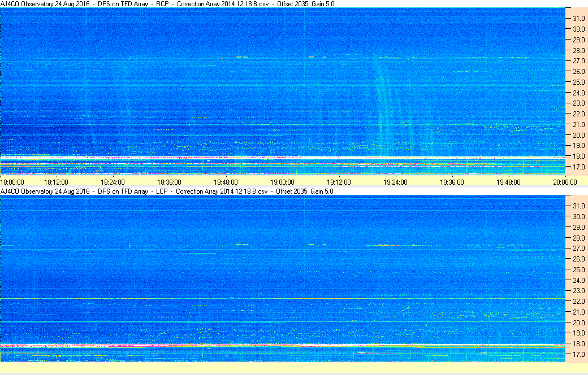Viewport: 588px width, 375px height.
Task: Click the 18:24:00 time label
Action: 113,182
